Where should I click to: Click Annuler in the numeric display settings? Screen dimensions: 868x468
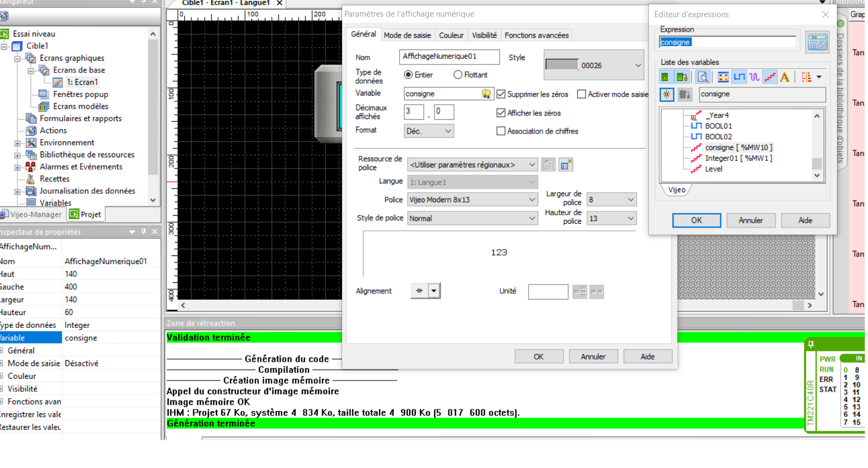[593, 357]
